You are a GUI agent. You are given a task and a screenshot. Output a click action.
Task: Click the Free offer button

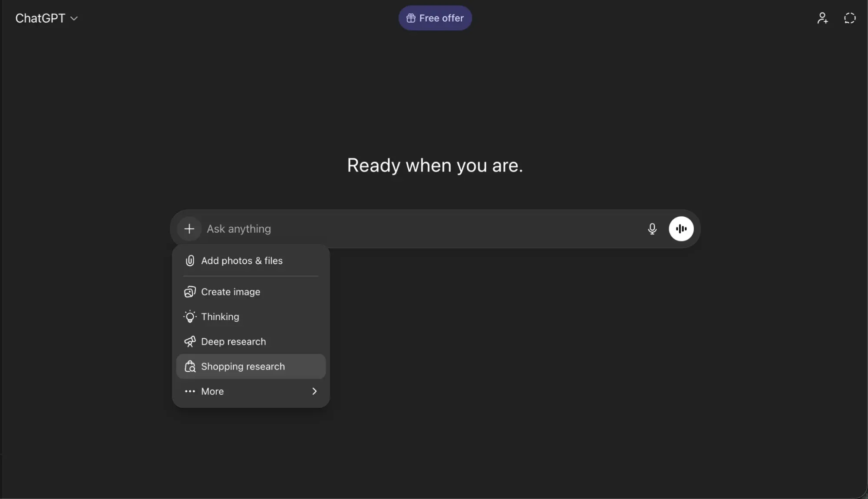[x=435, y=18]
